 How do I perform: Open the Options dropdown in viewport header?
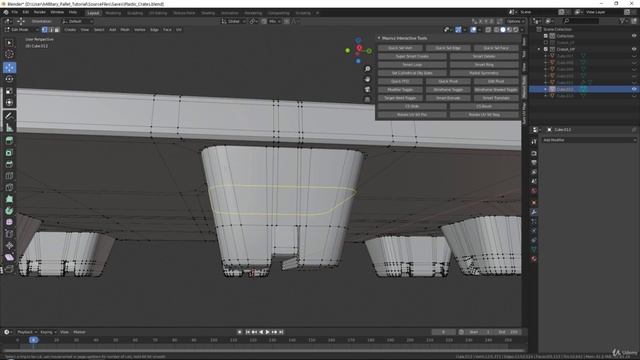point(516,21)
